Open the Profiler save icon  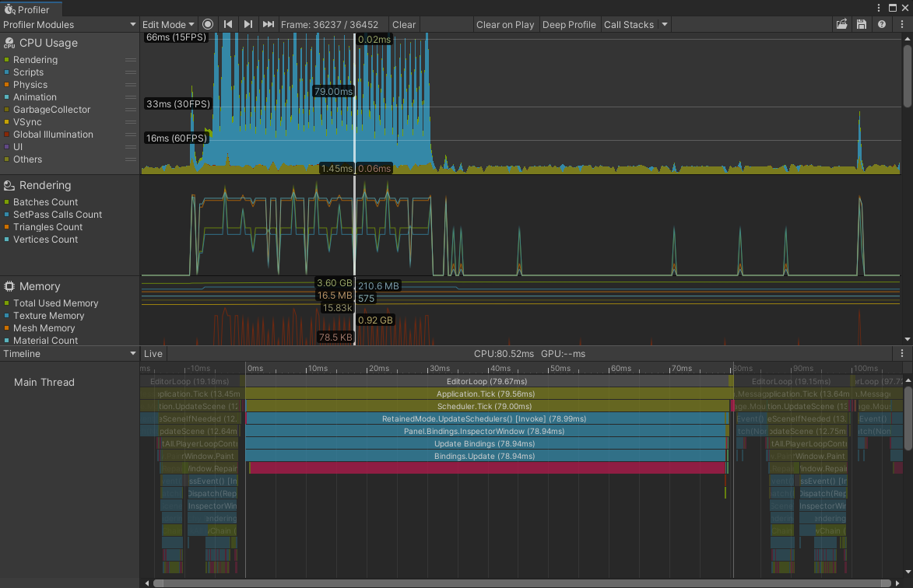[862, 24]
